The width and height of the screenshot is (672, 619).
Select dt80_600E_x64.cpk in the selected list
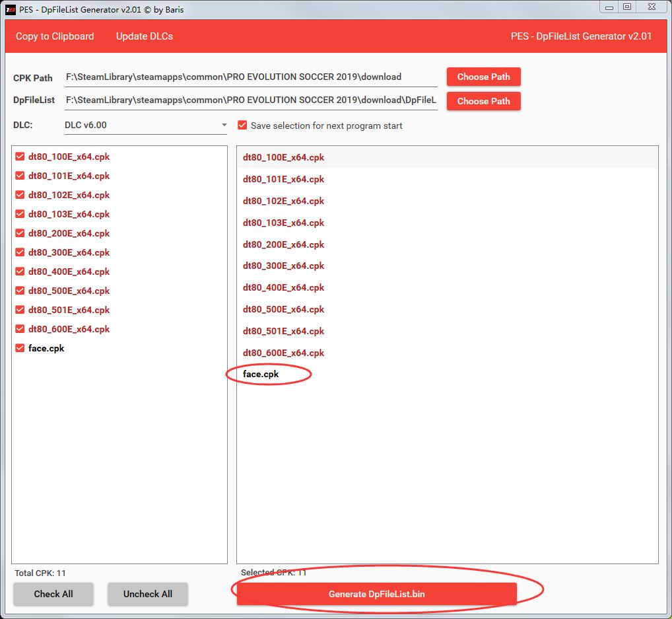pos(448,353)
